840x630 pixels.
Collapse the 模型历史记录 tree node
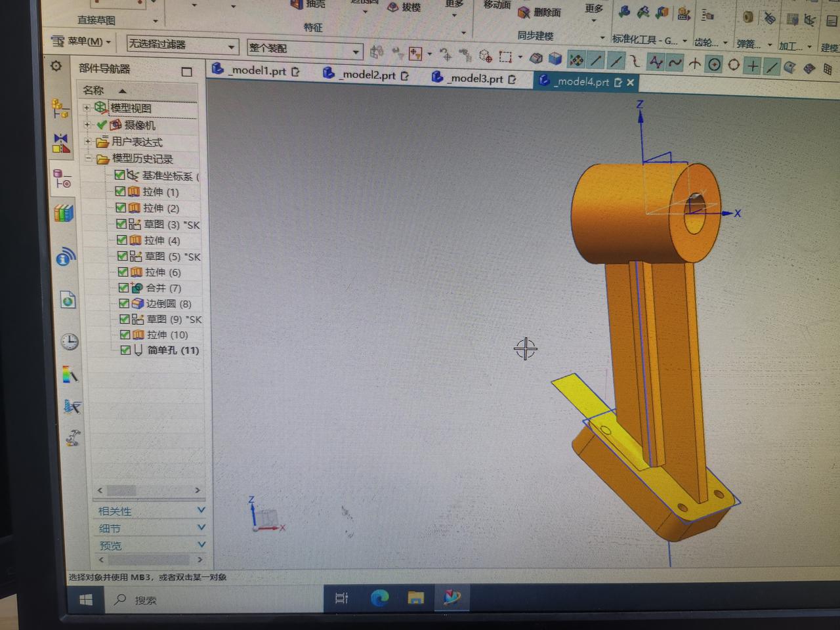click(x=89, y=158)
